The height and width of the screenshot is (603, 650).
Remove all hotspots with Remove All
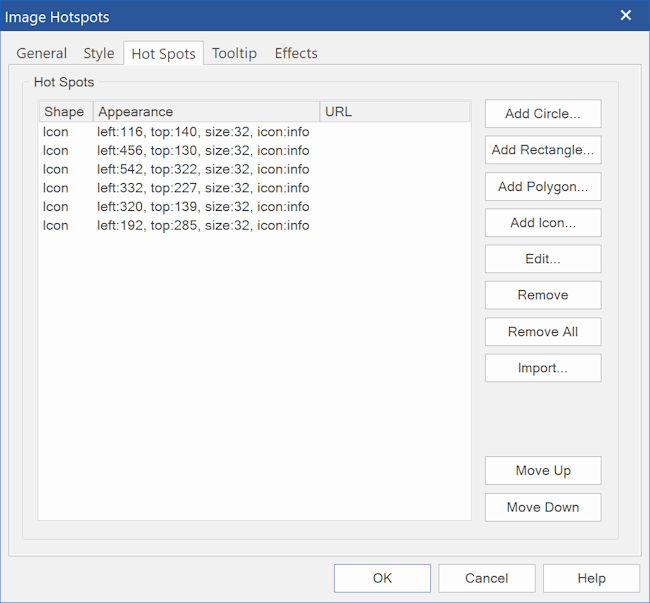pyautogui.click(x=542, y=332)
